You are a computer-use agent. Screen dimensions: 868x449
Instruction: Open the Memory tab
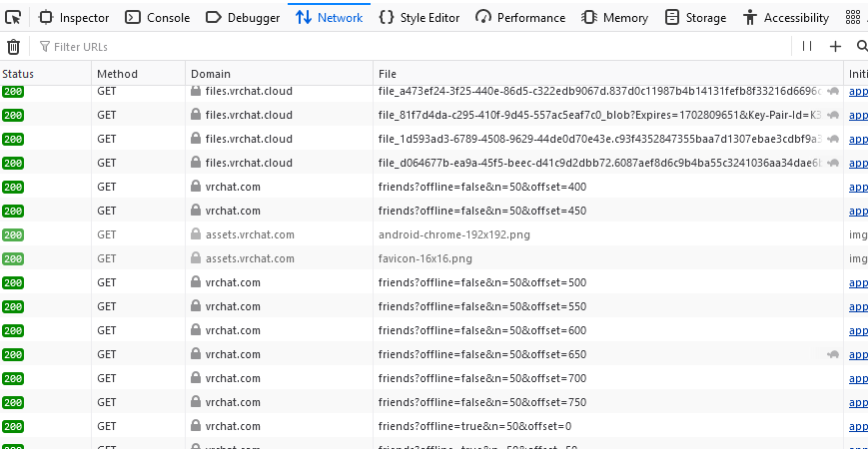614,18
